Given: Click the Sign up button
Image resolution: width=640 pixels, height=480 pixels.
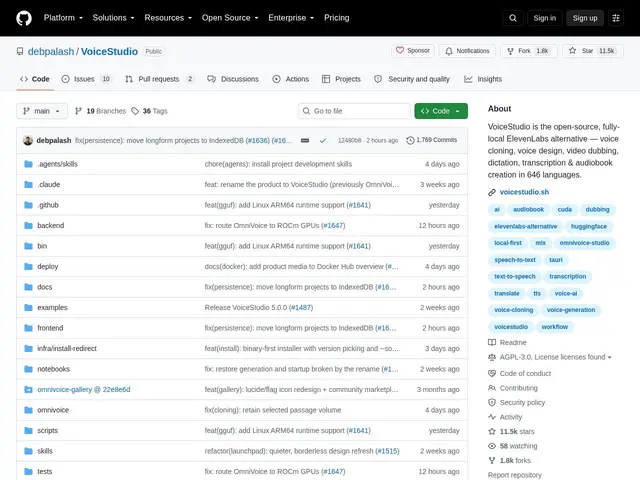Looking at the screenshot, I should tap(584, 18).
